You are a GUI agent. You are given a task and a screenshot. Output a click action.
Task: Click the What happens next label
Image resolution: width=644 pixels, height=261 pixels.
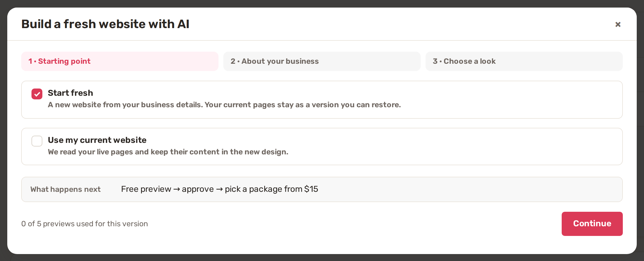(65, 189)
